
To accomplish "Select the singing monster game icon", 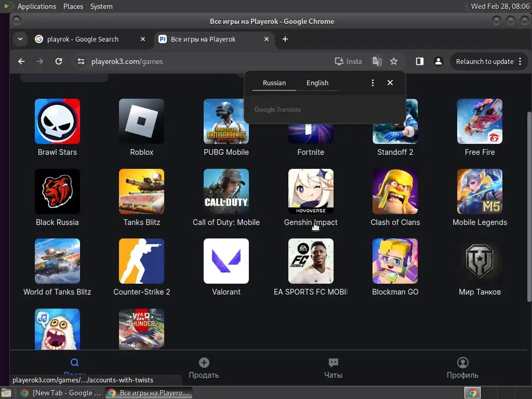I will coord(57,329).
